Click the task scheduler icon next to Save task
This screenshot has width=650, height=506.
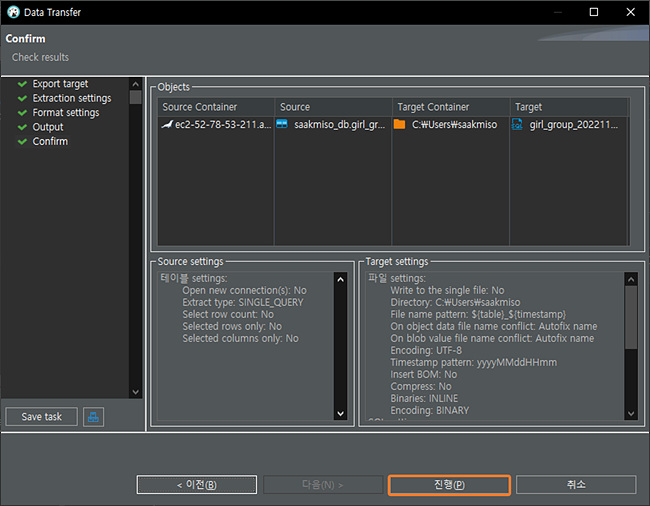pyautogui.click(x=93, y=417)
